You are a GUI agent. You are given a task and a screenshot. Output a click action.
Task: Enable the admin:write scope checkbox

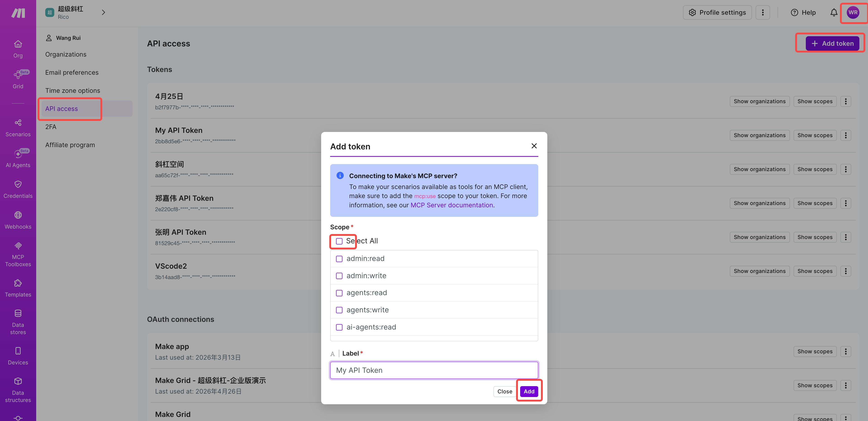pos(339,276)
